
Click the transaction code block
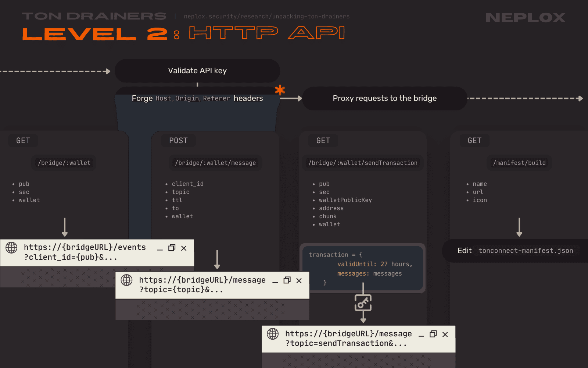[363, 268]
